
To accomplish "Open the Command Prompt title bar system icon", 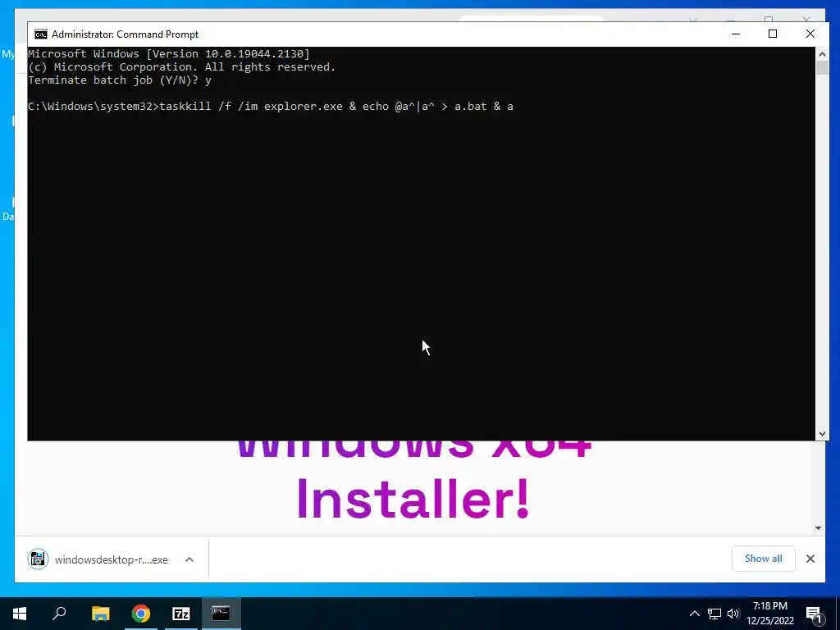I will 41,34.
